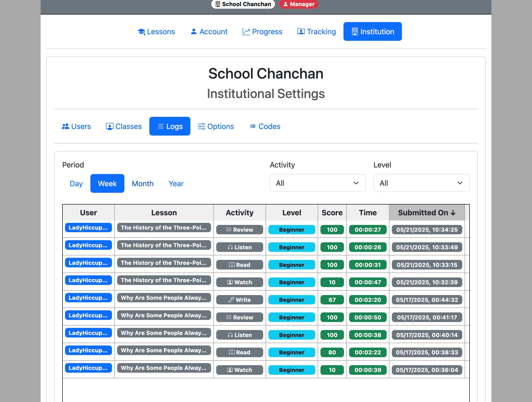
Task: Select the Logs sub-tab
Action: tap(170, 126)
